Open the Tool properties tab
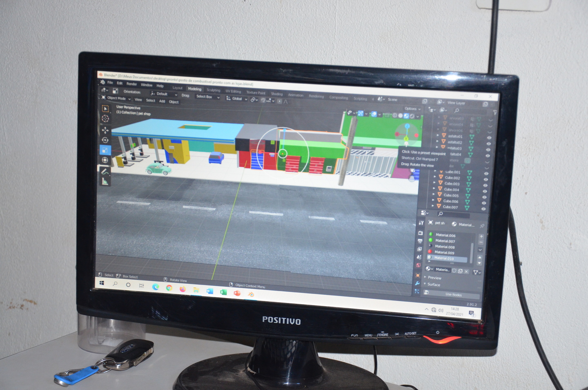This screenshot has height=390, width=588. pos(421,223)
